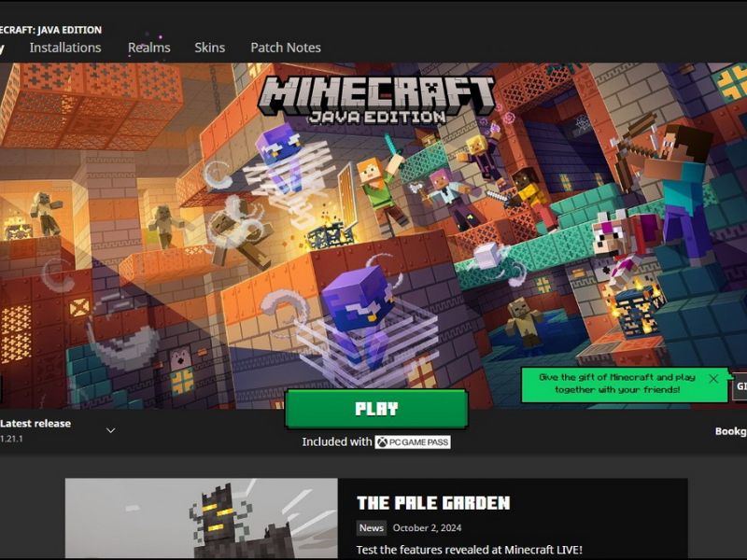The width and height of the screenshot is (747, 560).
Task: Open the "The Pale Garden" headline
Action: (x=433, y=503)
